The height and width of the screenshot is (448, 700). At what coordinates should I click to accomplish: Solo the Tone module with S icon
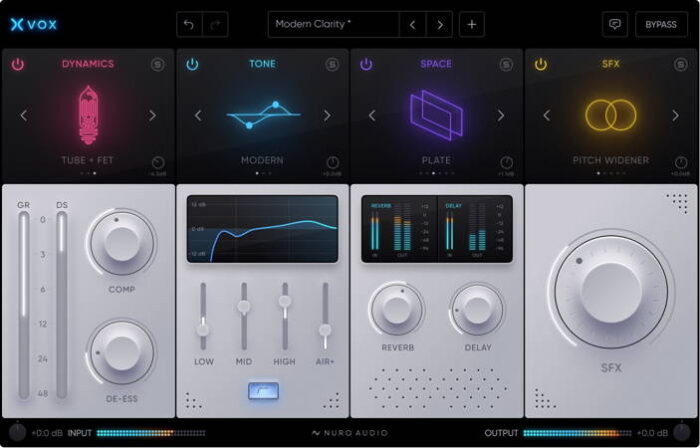click(x=332, y=64)
